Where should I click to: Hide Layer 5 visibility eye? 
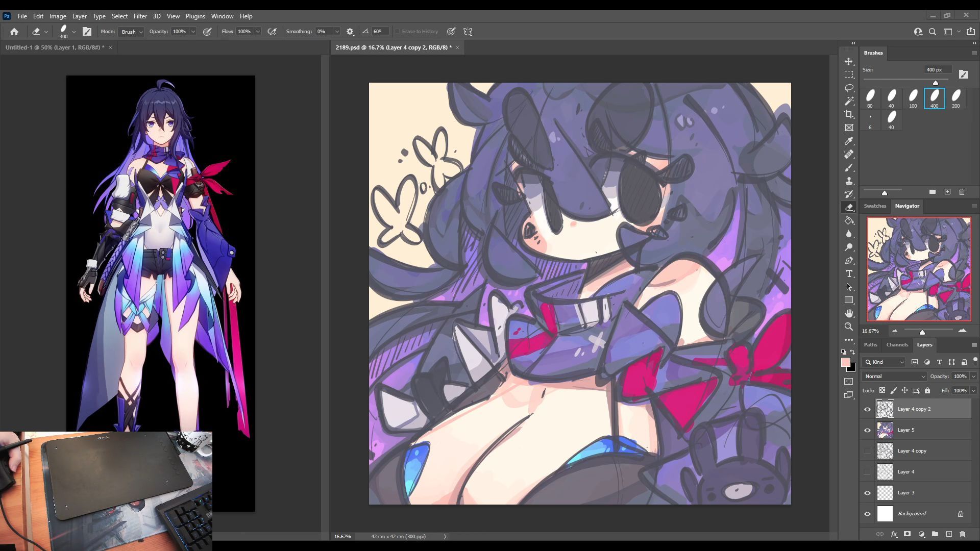pyautogui.click(x=867, y=430)
